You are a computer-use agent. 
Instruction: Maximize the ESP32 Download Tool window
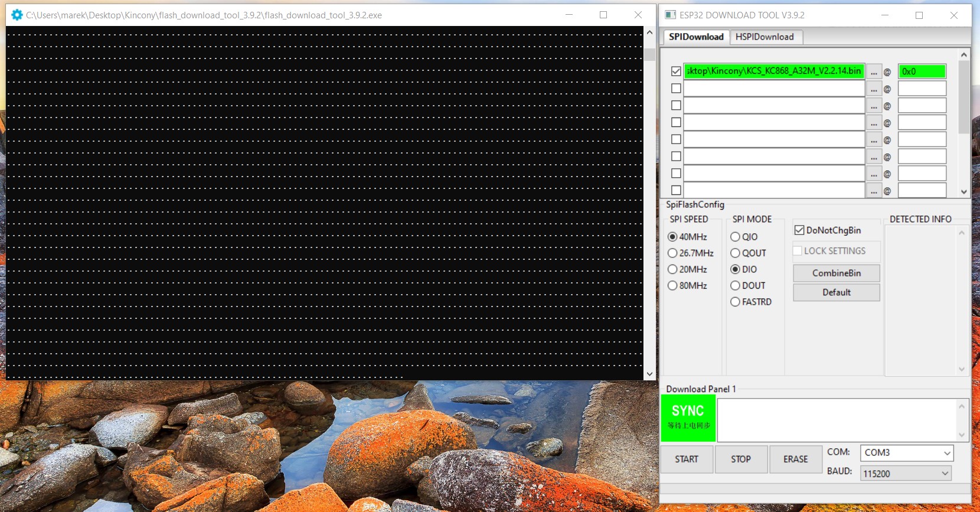pyautogui.click(x=919, y=15)
